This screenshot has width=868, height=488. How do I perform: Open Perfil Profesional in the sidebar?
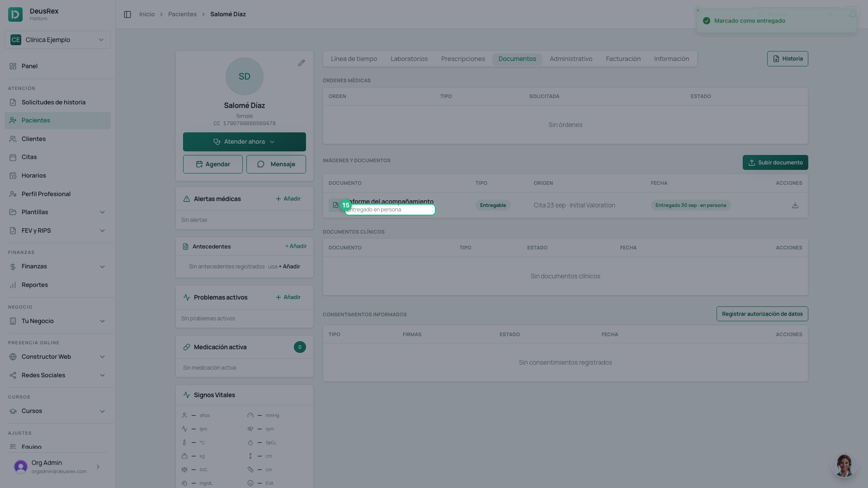[57, 194]
